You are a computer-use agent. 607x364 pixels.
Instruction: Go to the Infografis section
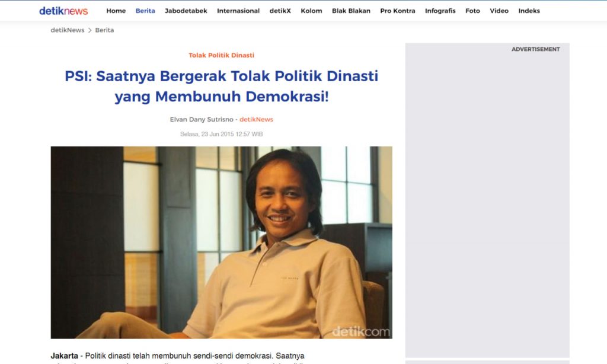[x=440, y=11]
